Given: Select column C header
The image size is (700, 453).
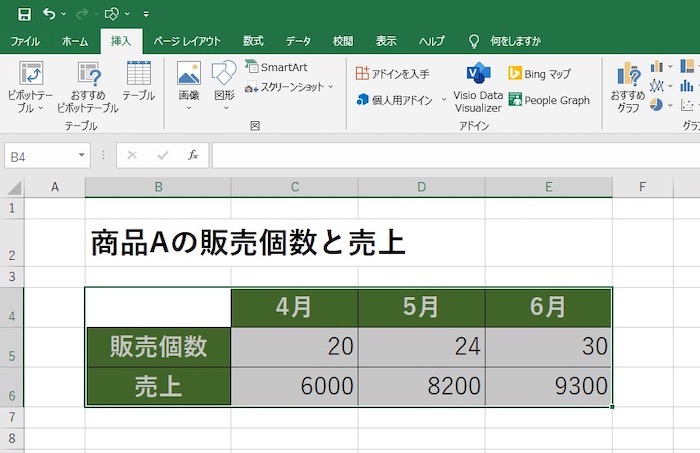Looking at the screenshot, I should (x=295, y=187).
